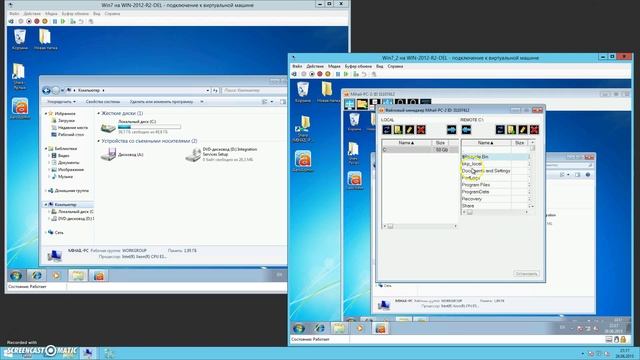Click Win7 Start button in first VM

click(16, 276)
